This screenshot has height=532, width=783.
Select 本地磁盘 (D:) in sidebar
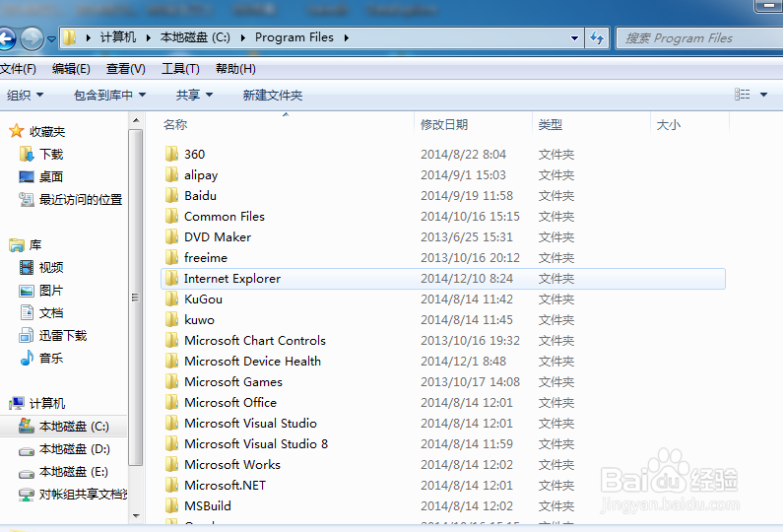click(75, 449)
